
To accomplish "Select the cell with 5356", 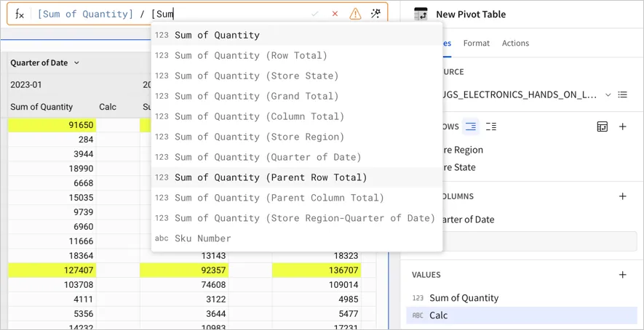I will [x=52, y=313].
